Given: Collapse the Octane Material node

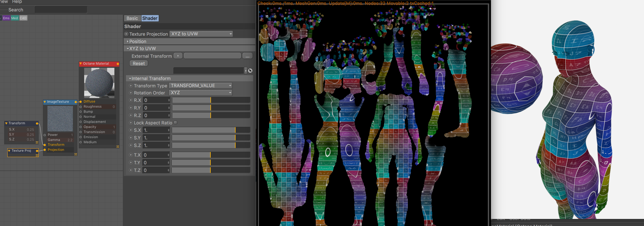Looking at the screenshot, I should [x=80, y=64].
